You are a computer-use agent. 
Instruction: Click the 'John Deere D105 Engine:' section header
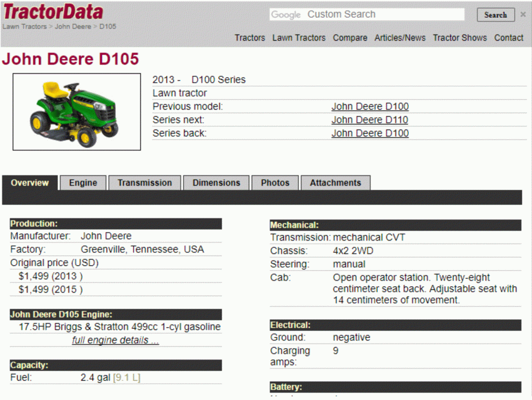pos(116,314)
